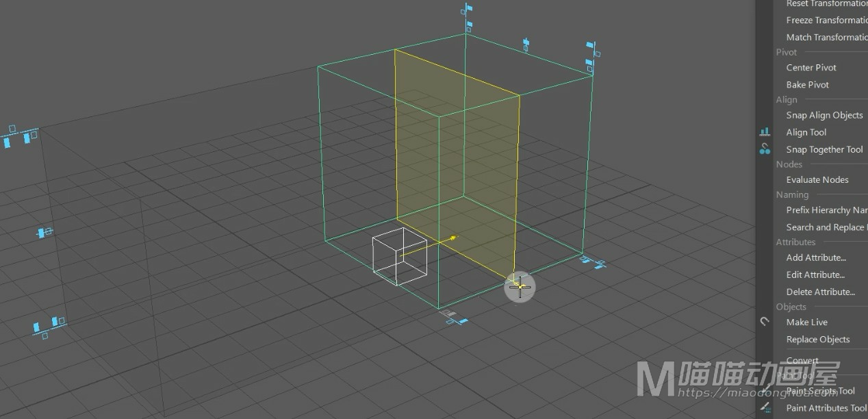The height and width of the screenshot is (419, 868).
Task: Select Replace Objects menu item
Action: (x=817, y=339)
